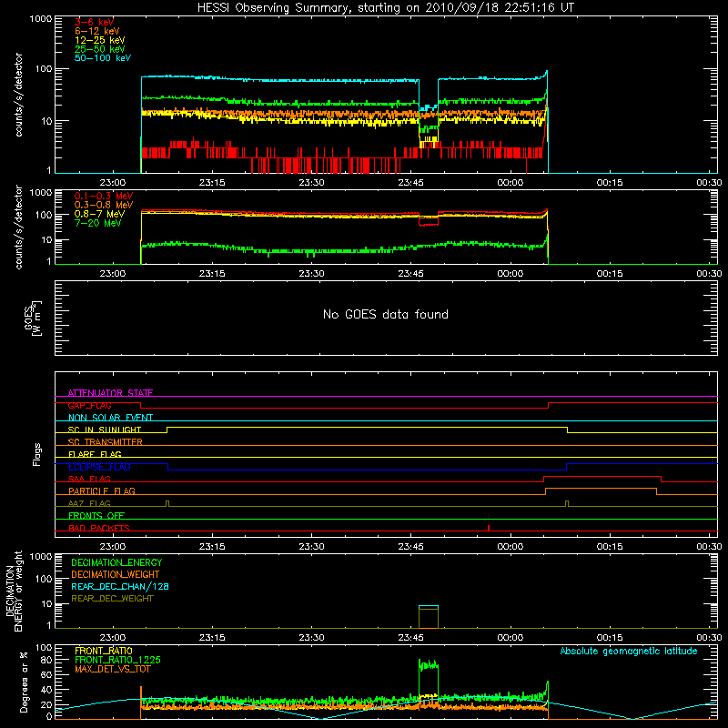Click the vertical Flags axis title
The height and width of the screenshot is (728, 728).
[36, 454]
